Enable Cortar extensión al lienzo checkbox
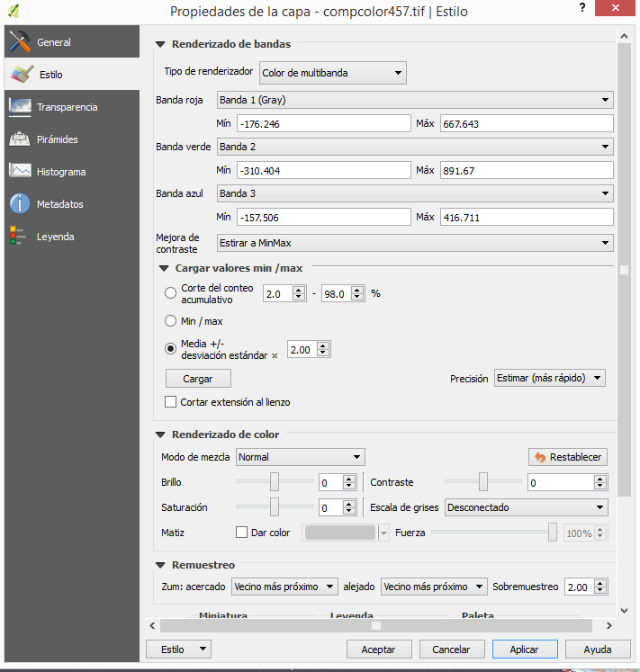 [170, 401]
